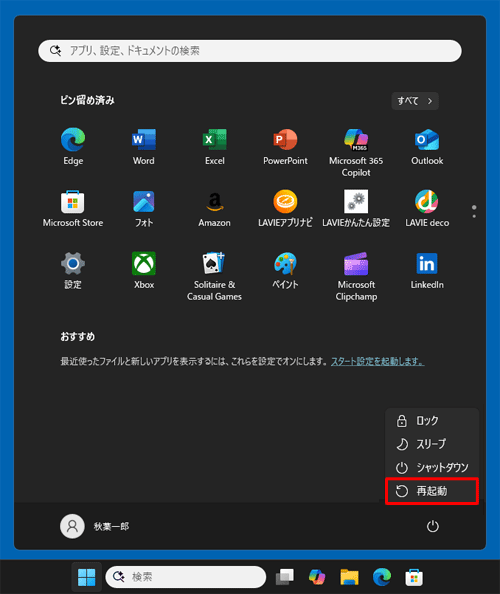The height and width of the screenshot is (594, 500).
Task: Select ロック from the power menu
Action: point(432,420)
